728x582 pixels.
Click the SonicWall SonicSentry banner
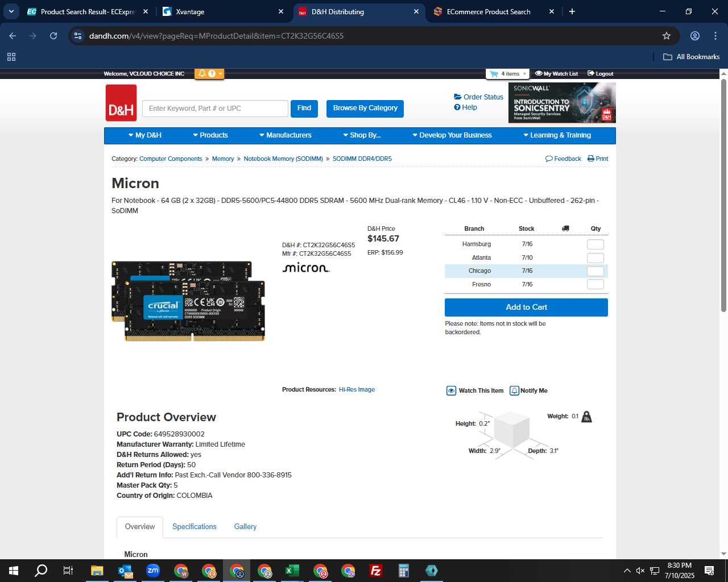562,103
